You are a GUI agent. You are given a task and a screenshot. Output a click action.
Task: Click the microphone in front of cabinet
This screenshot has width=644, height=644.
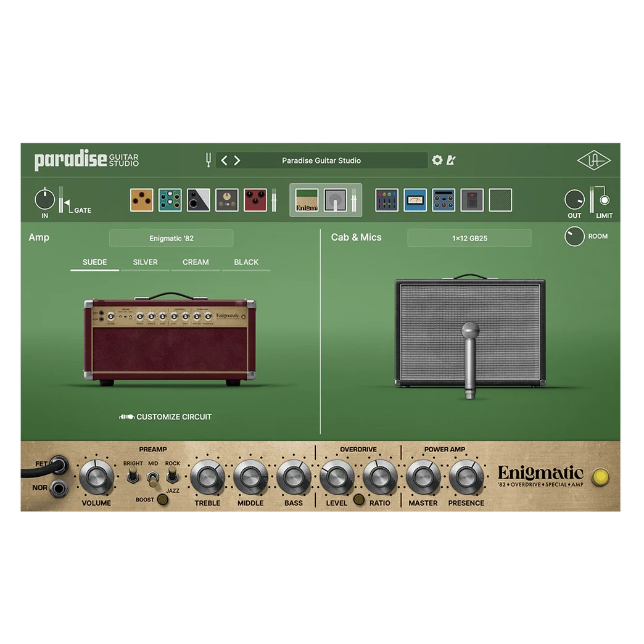click(470, 361)
